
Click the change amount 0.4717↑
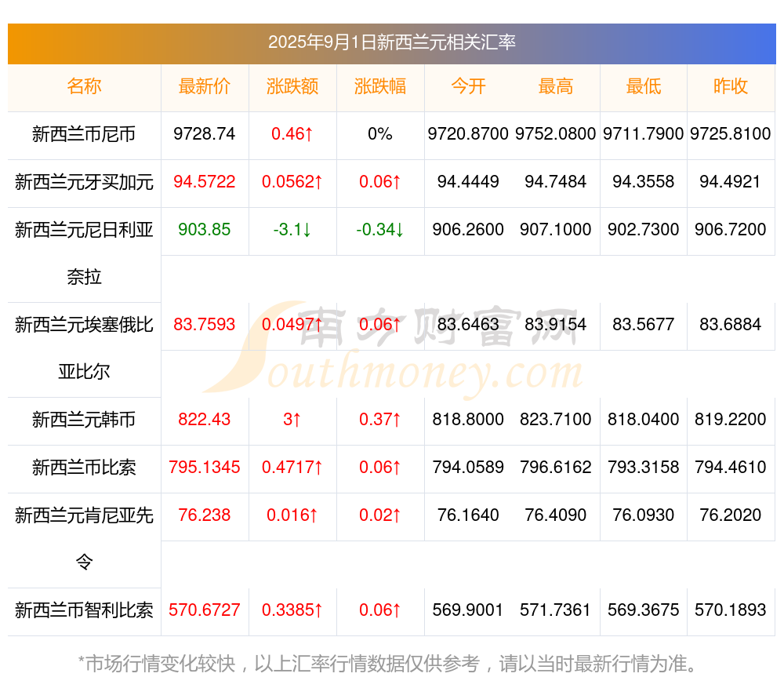pyautogui.click(x=292, y=468)
